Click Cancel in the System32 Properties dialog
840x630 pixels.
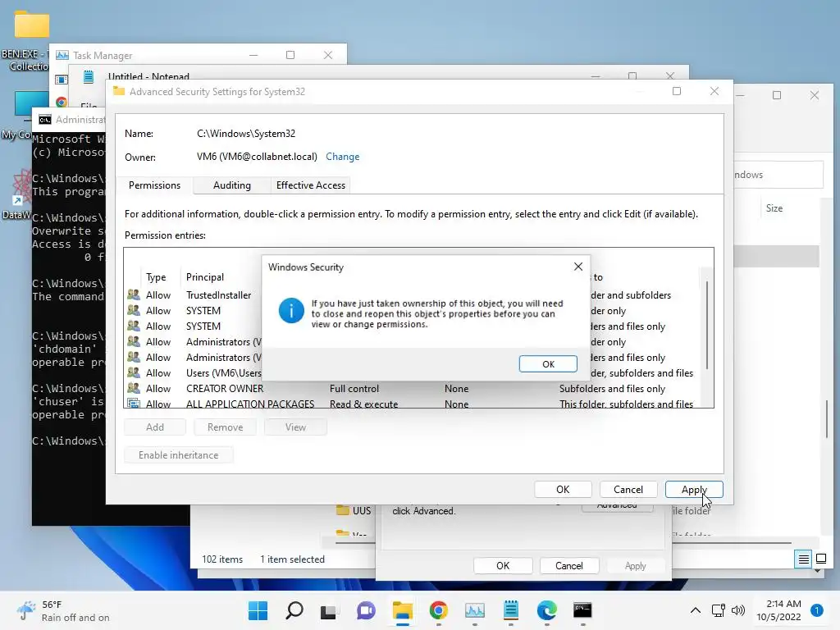(x=569, y=566)
